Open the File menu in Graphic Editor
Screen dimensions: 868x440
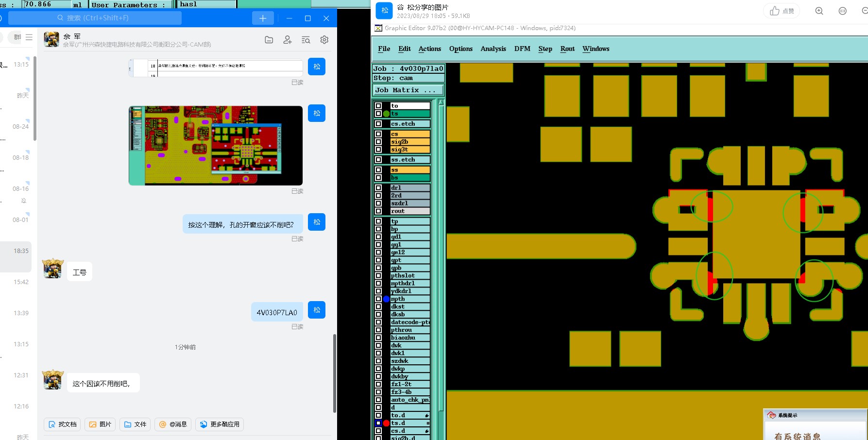coord(384,49)
